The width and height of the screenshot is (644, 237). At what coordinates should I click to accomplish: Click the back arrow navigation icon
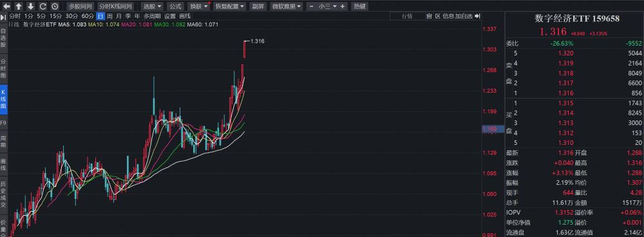[6, 6]
